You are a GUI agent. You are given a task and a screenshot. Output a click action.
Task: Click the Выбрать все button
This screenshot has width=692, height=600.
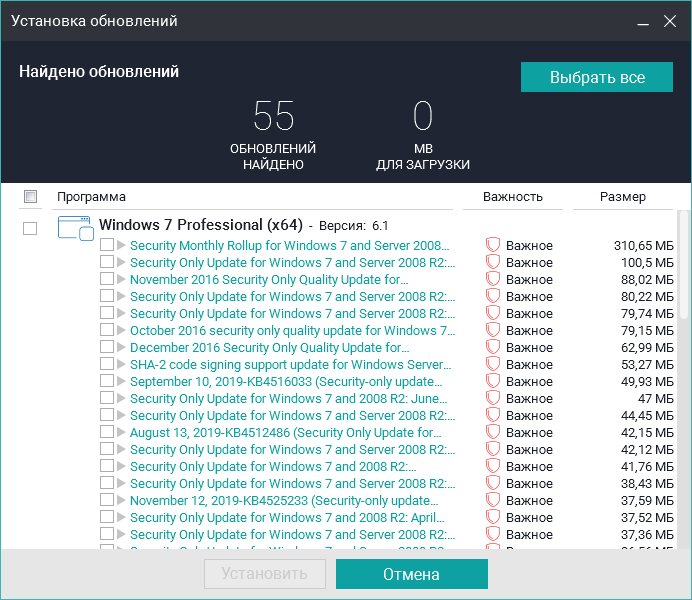coord(597,77)
